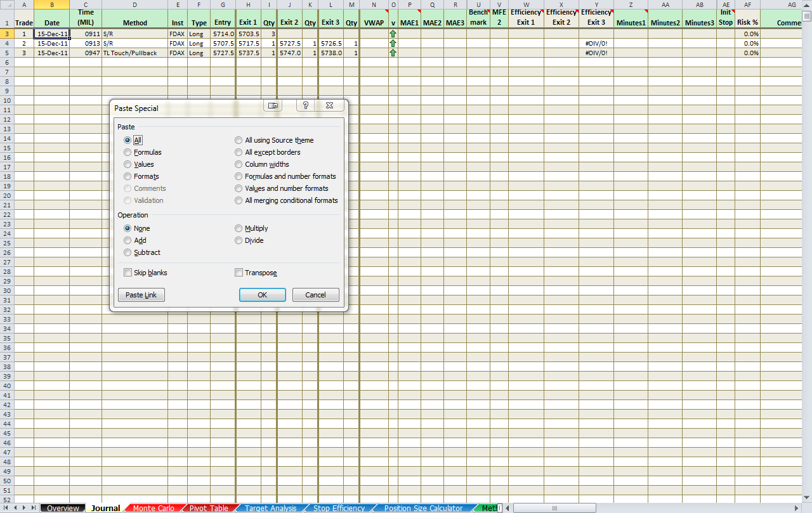Click the time cell 0947
Image resolution: width=812 pixels, height=513 pixels.
[86, 53]
